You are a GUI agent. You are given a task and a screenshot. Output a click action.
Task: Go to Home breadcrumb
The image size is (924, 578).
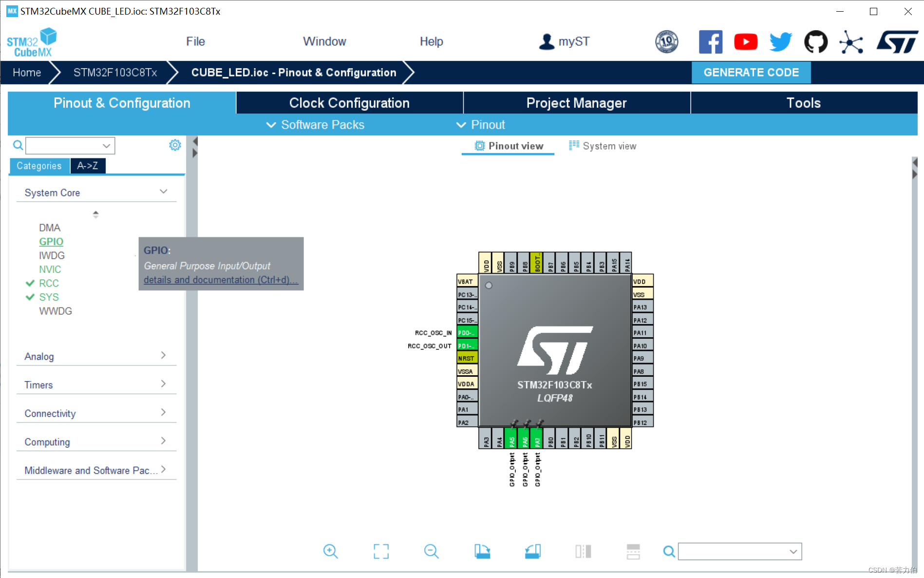tap(27, 73)
